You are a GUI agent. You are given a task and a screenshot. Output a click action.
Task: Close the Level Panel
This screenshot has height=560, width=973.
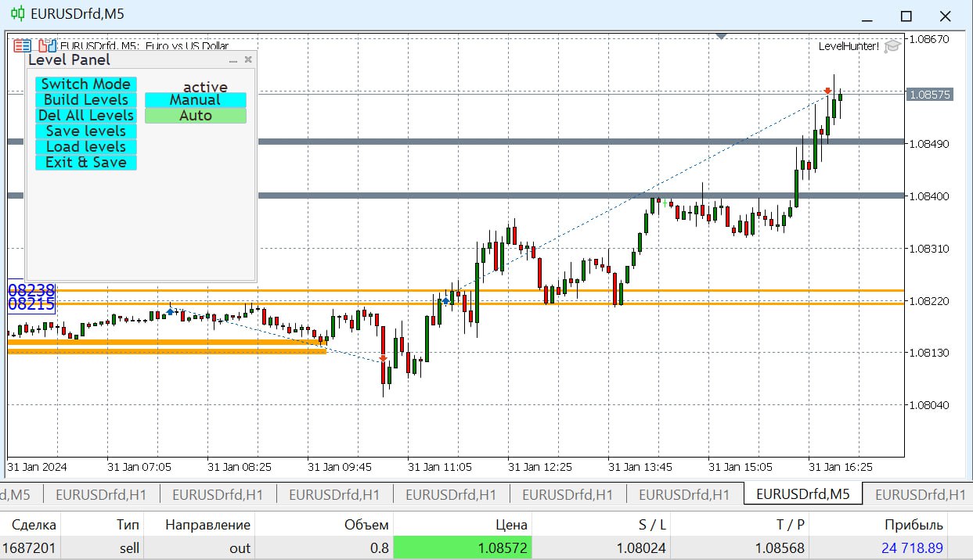click(x=248, y=59)
